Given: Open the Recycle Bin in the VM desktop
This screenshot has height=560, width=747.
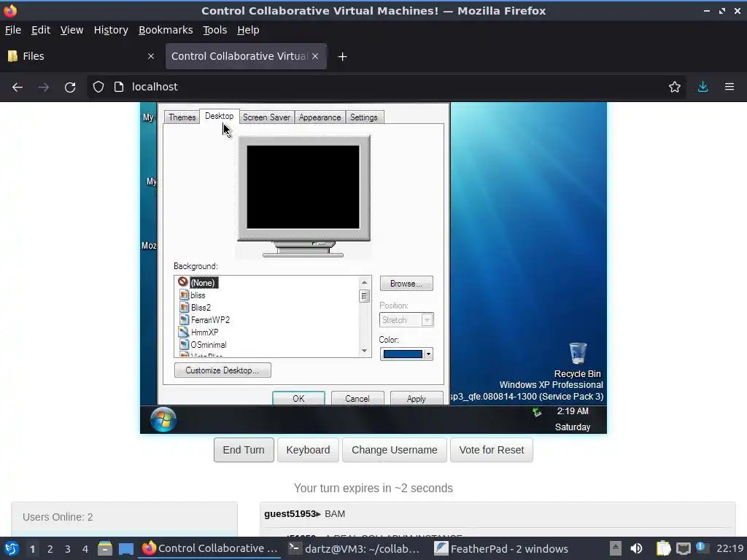Looking at the screenshot, I should (x=578, y=359).
